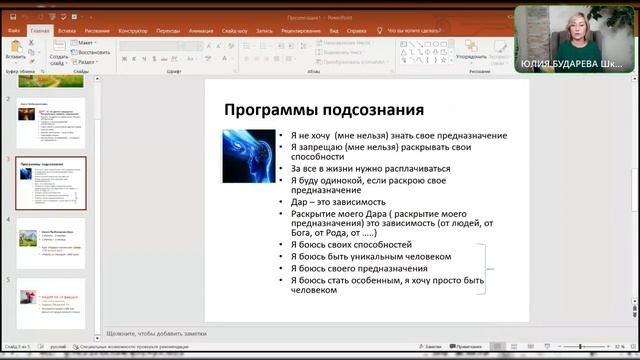Image resolution: width=640 pixels, height=360 pixels.
Task: Toggle underline (Ч) formatting
Action: tap(144, 59)
